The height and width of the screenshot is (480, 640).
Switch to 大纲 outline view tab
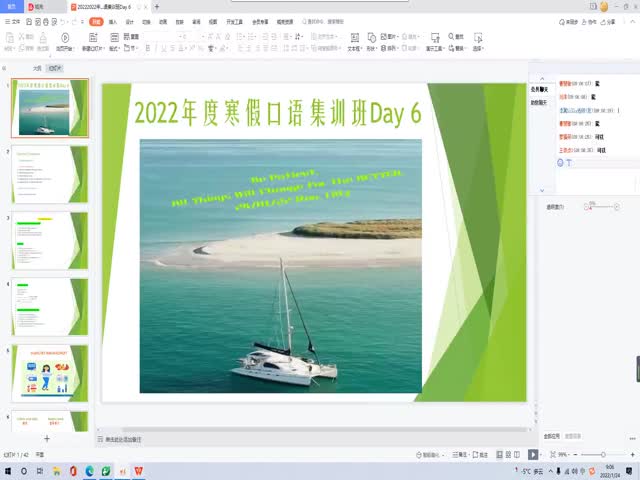click(x=37, y=69)
